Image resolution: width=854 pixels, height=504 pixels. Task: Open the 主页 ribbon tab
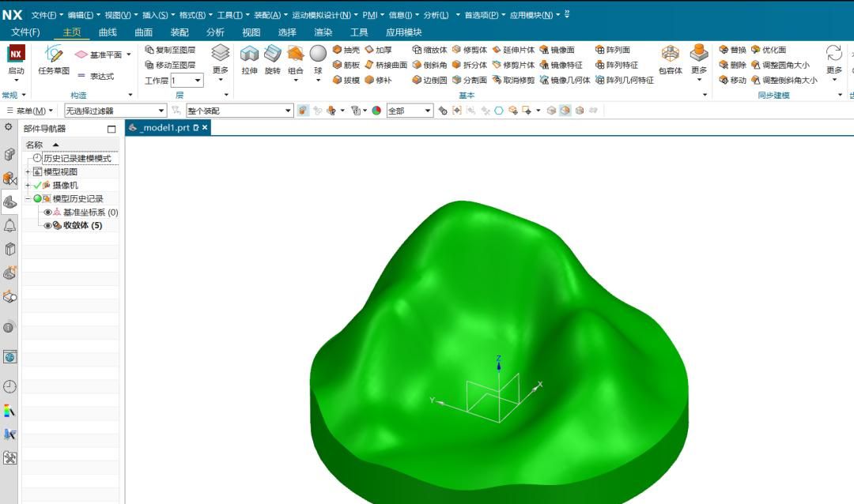[72, 32]
